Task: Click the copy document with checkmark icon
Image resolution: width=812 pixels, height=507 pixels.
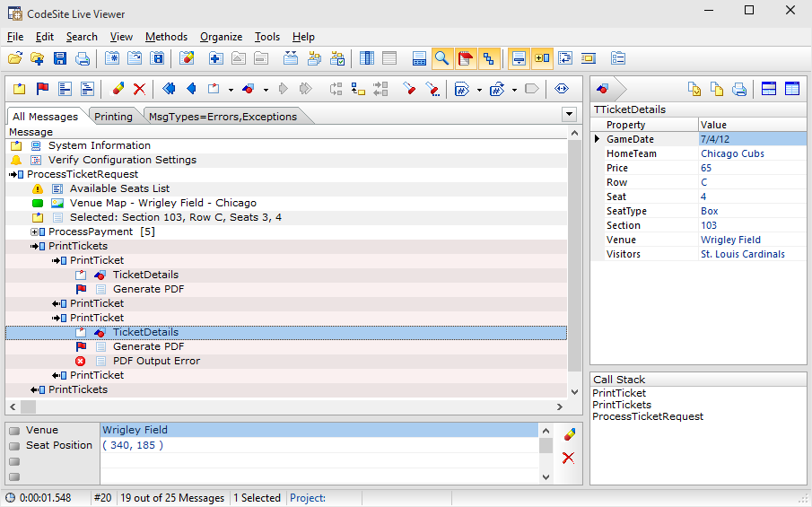Action: click(694, 89)
